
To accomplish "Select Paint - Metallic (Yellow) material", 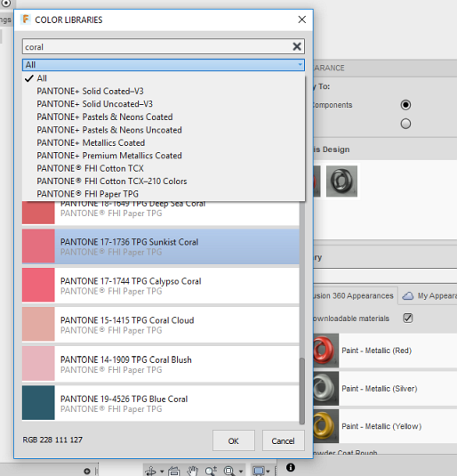I will pyautogui.click(x=385, y=426).
